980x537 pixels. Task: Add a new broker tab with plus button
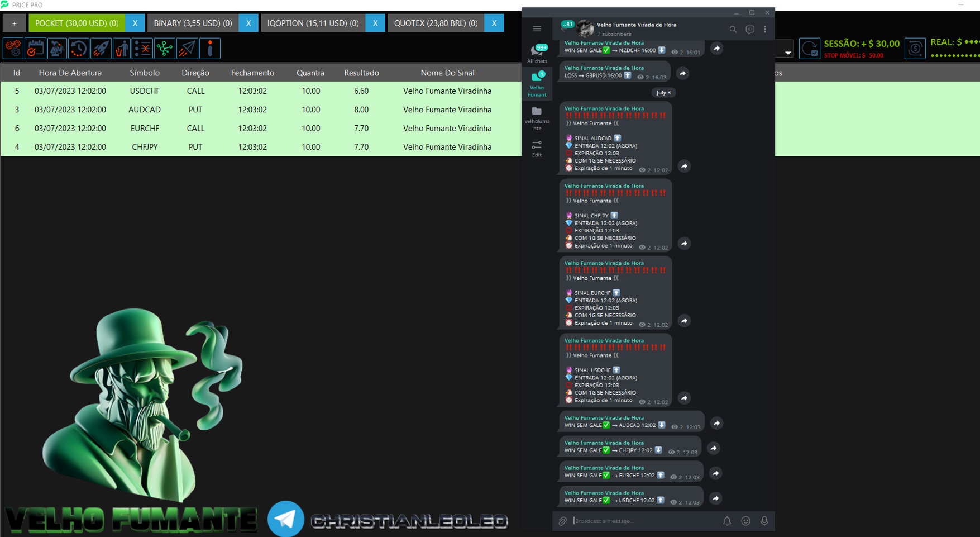15,23
